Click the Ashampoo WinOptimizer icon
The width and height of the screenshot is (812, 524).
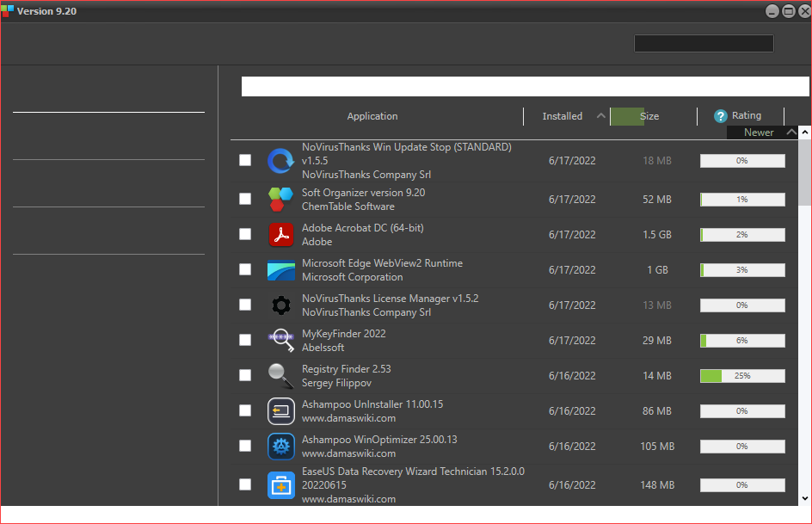280,447
